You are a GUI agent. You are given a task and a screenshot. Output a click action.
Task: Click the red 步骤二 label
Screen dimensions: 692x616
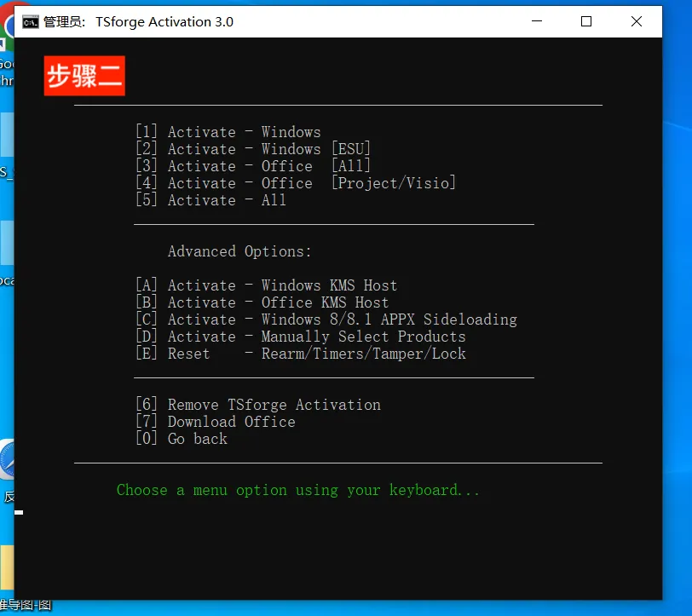[x=84, y=76]
